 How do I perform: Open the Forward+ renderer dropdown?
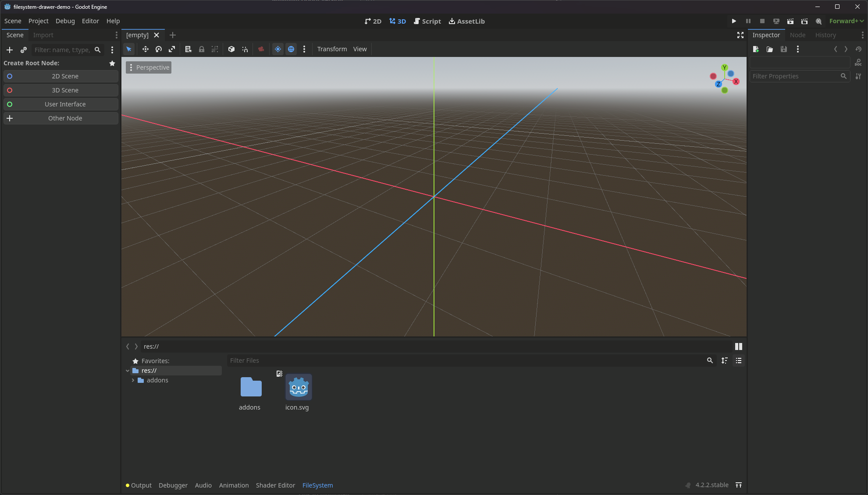point(846,21)
